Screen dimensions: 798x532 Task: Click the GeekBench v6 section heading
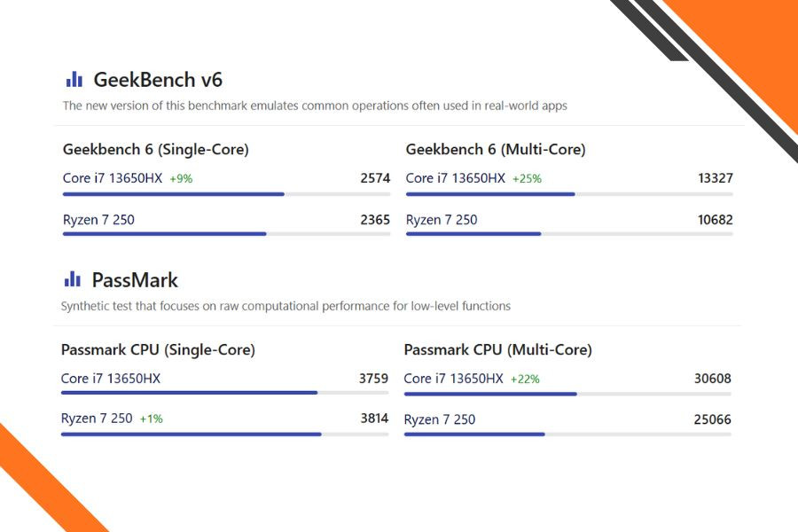pyautogui.click(x=158, y=80)
